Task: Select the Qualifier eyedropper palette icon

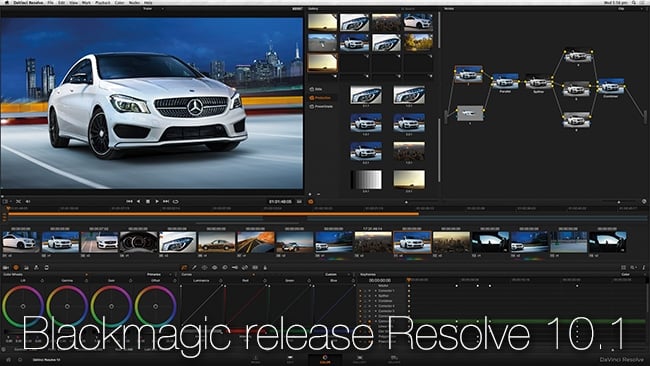Action: (x=194, y=268)
